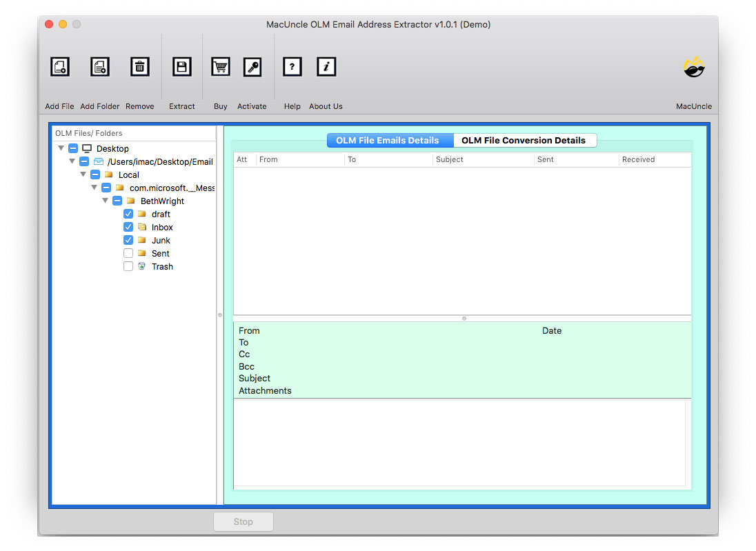Open Help question mark icon

click(292, 66)
